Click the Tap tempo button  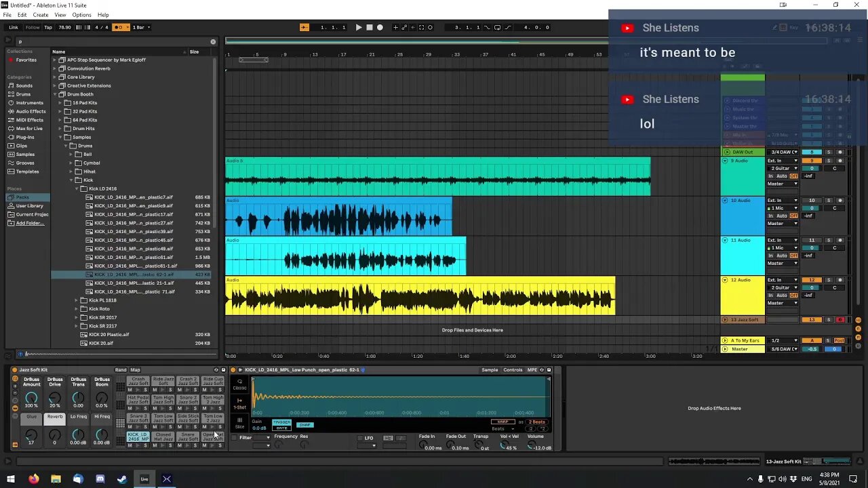(x=48, y=27)
